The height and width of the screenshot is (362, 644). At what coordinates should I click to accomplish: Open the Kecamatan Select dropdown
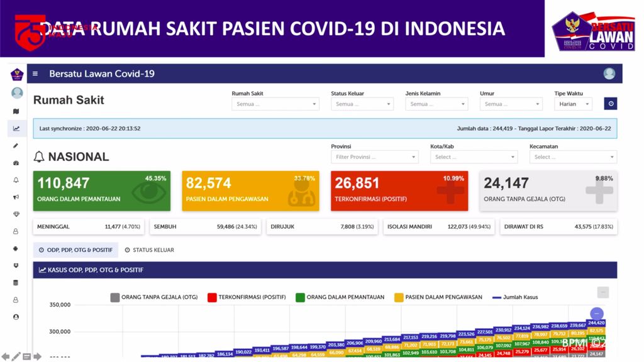[574, 156]
